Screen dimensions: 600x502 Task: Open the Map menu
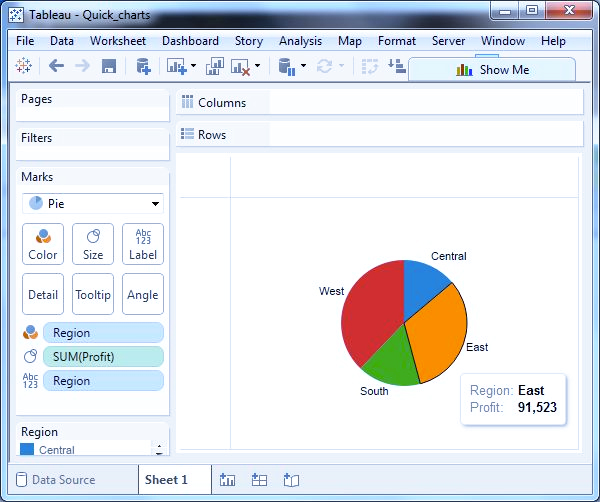[350, 41]
